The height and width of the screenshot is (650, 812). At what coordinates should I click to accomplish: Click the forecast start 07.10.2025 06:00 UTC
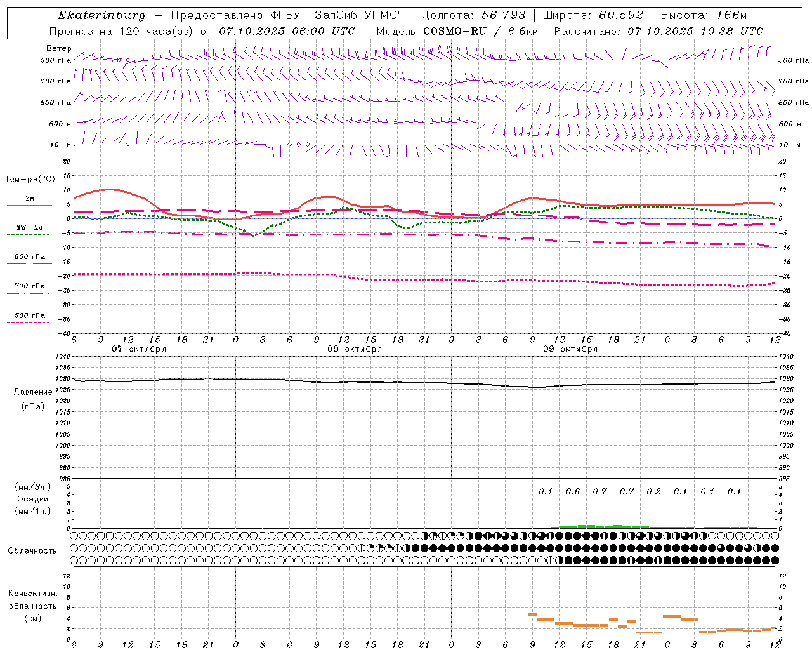[287, 31]
